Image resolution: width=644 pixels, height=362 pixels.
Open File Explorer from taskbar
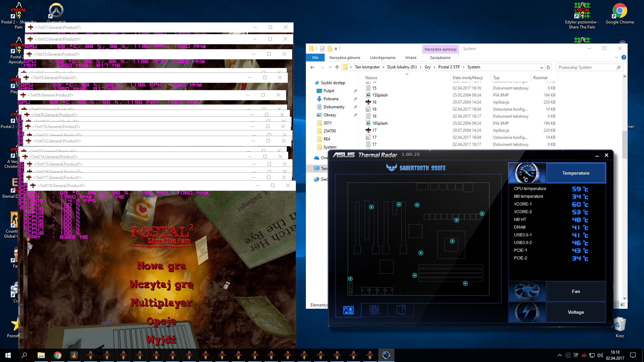point(41,355)
